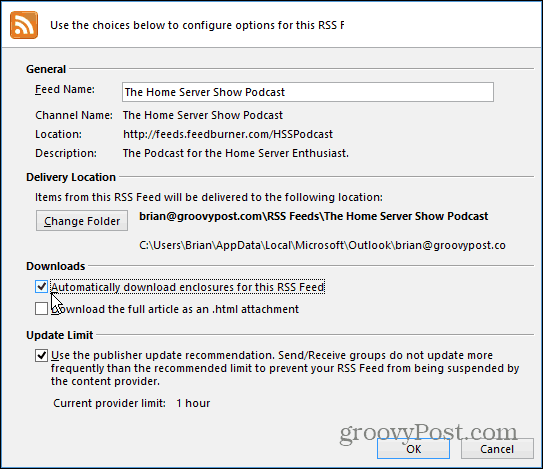543x469 pixels.
Task: Confirm settings with the OK button
Action: coord(413,449)
